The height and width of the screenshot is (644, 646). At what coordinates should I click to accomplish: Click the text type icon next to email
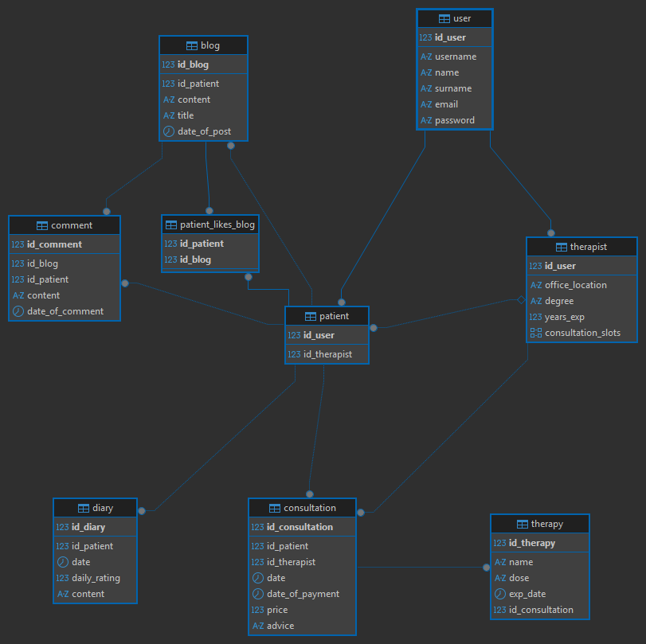click(425, 104)
